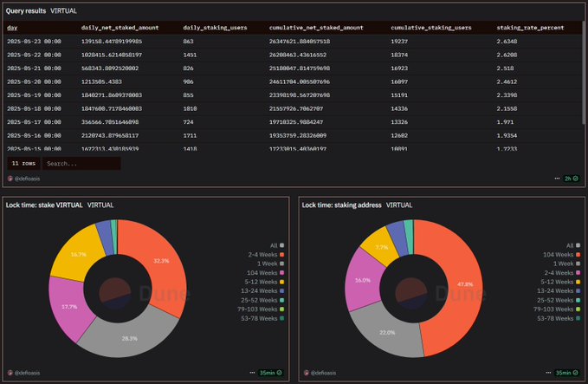Sort table by the 'day' column header
588x384 pixels.
[11, 28]
